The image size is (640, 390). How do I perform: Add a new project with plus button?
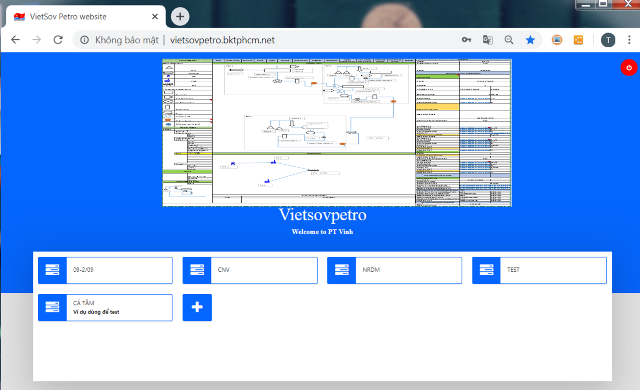click(197, 307)
